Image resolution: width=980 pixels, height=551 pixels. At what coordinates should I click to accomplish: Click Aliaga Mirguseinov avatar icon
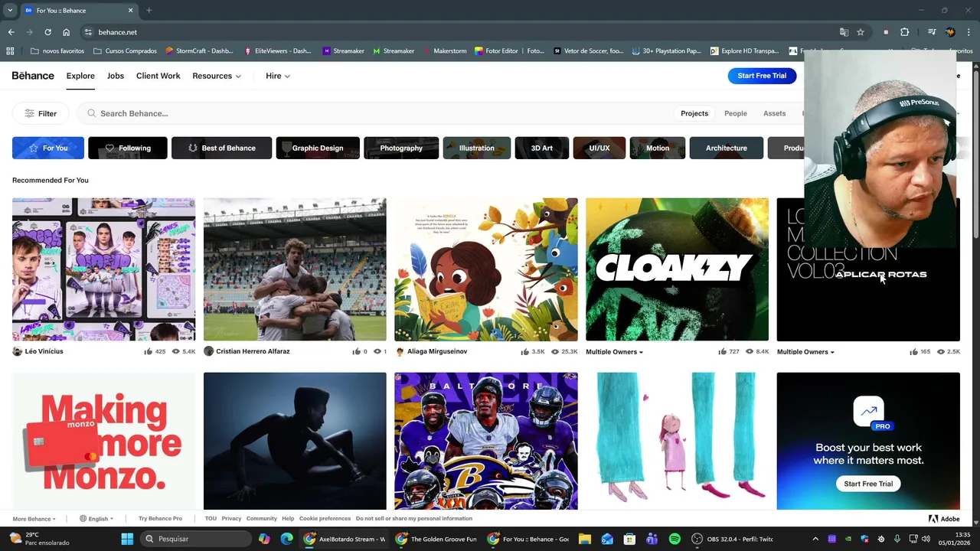(x=400, y=351)
